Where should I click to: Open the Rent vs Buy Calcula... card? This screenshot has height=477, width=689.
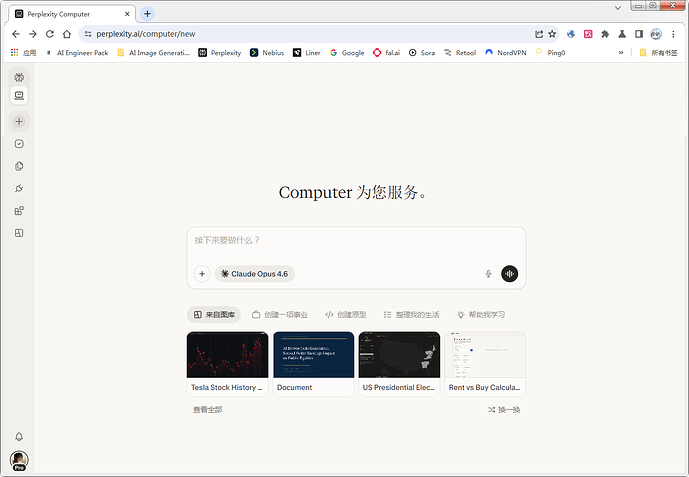(485, 364)
